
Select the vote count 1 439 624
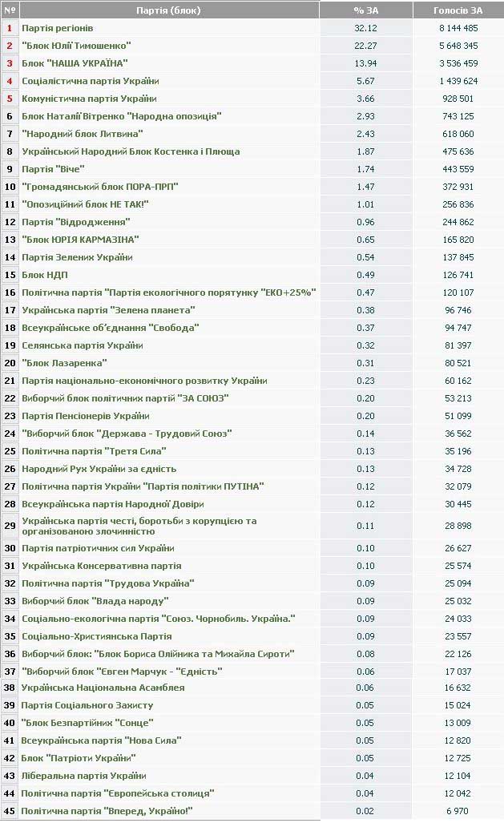pyautogui.click(x=458, y=82)
